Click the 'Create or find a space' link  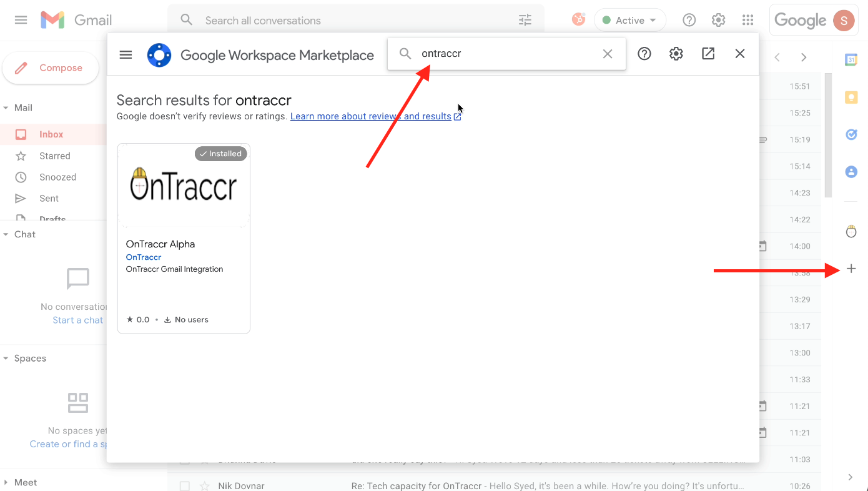tap(68, 444)
